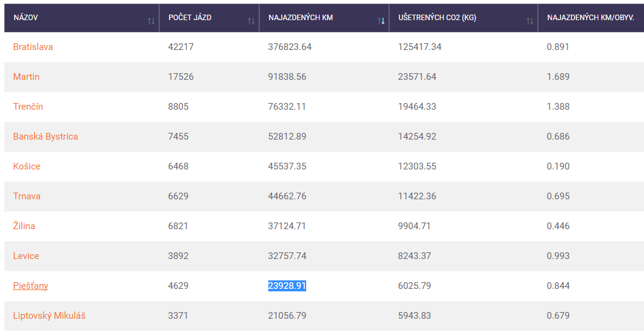This screenshot has height=334, width=644.
Task: Click the 125417.34 CO2 saved cell
Action: click(x=420, y=47)
